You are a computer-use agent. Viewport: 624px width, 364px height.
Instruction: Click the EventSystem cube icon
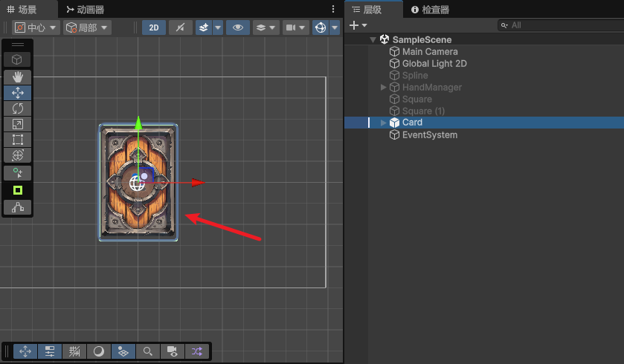coord(394,135)
